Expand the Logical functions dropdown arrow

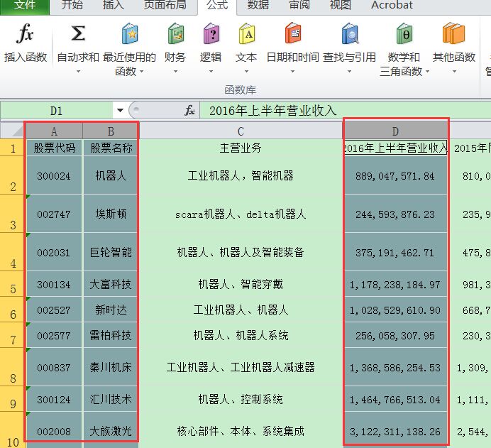point(211,72)
